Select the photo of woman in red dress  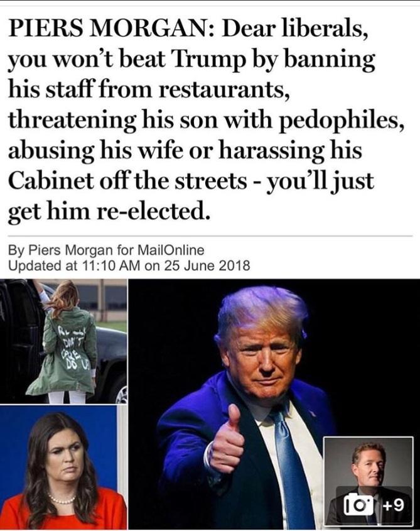click(x=63, y=468)
